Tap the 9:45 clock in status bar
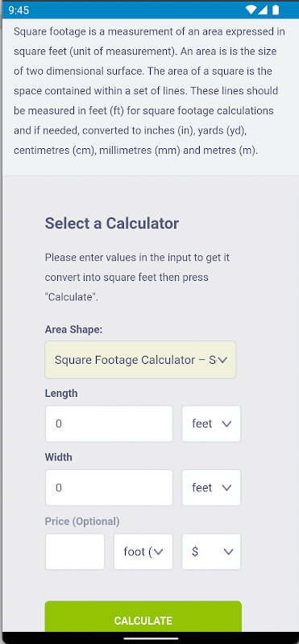 point(19,10)
